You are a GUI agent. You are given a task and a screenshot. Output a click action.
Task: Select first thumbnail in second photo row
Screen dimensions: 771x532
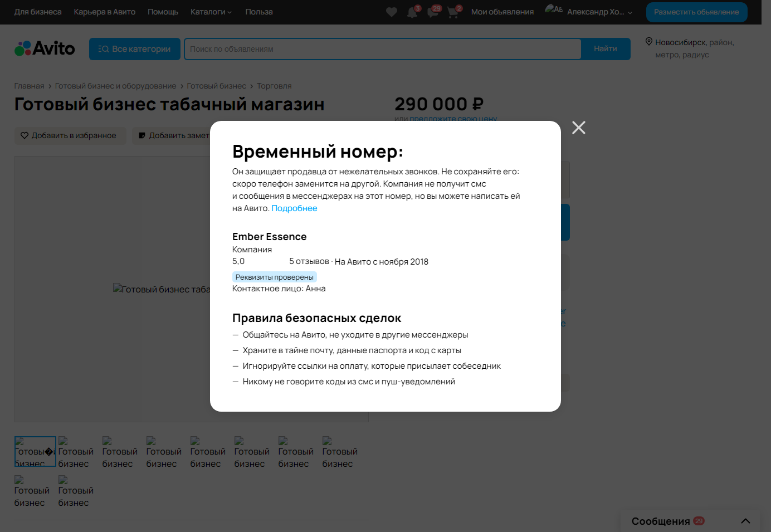click(32, 491)
